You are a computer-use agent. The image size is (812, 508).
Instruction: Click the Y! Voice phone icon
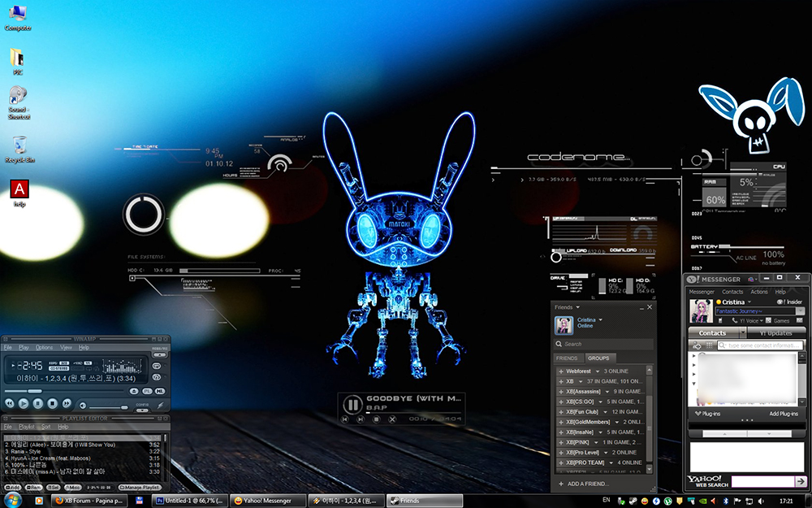click(734, 320)
